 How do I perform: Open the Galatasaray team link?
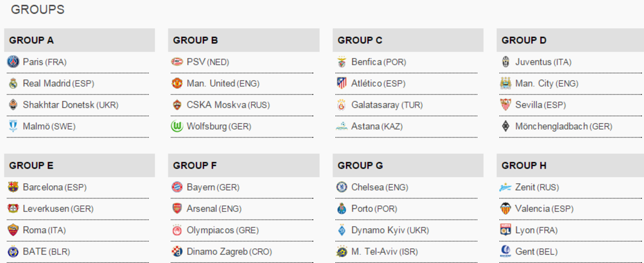(x=387, y=105)
